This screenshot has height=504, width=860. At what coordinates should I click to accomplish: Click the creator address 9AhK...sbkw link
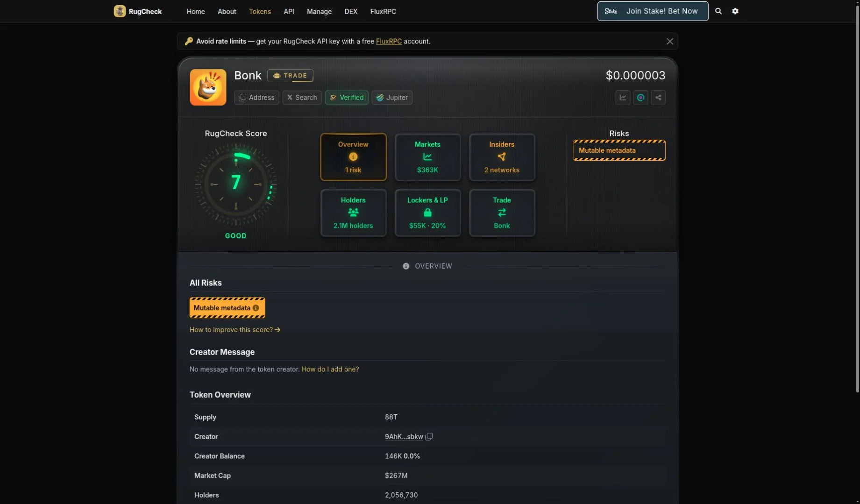tap(404, 437)
